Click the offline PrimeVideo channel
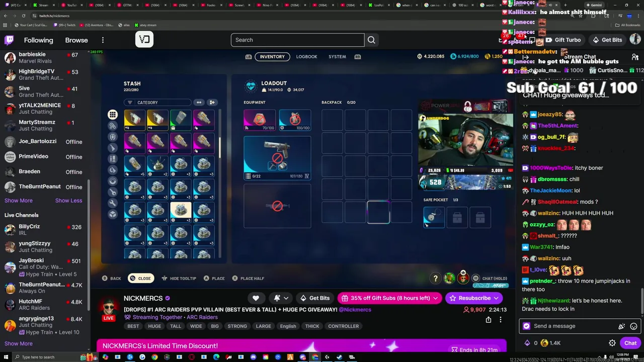This screenshot has width=644, height=362. 44,157
